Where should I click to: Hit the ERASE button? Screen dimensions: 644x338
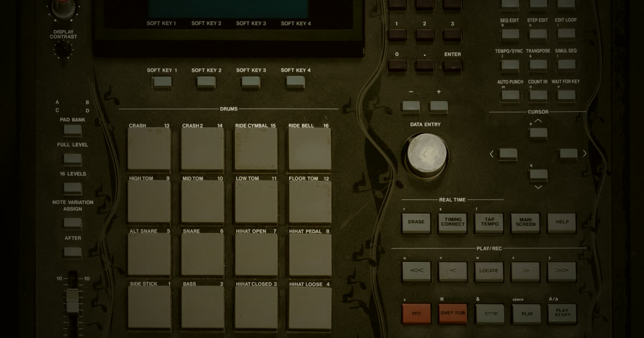[x=416, y=222]
